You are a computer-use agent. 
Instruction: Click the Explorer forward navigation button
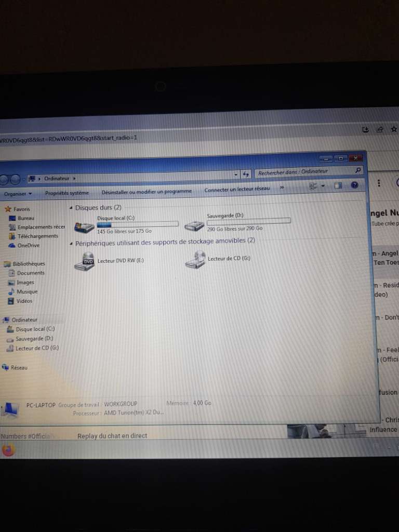15,179
